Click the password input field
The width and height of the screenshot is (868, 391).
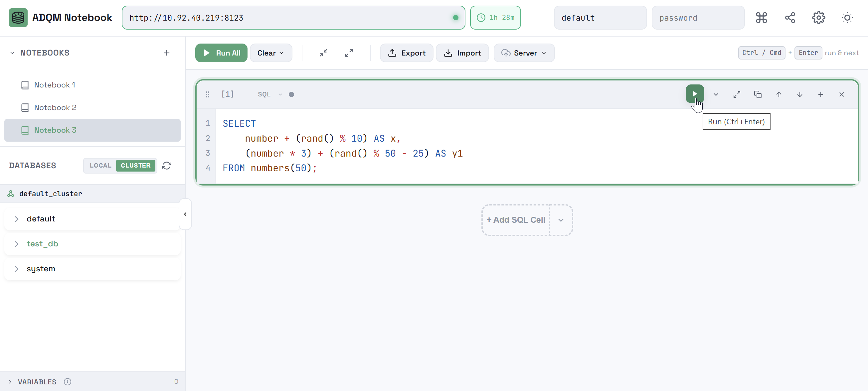tap(698, 18)
